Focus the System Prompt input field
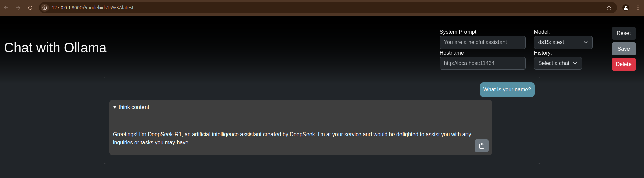 (482, 42)
